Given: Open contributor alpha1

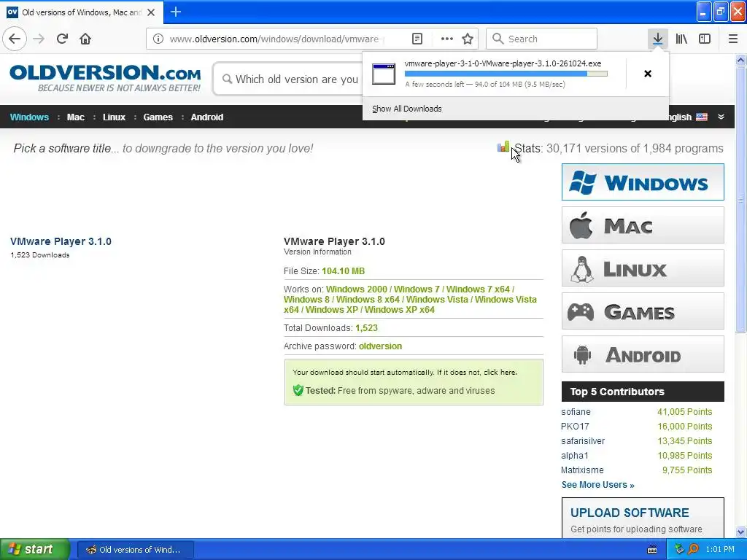Looking at the screenshot, I should point(575,456).
